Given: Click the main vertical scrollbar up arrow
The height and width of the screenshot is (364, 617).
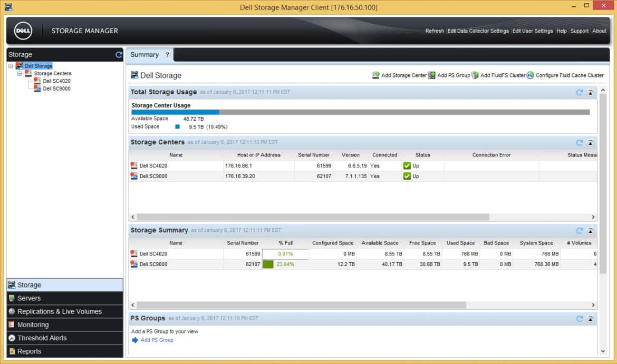Looking at the screenshot, I should tap(603, 91).
